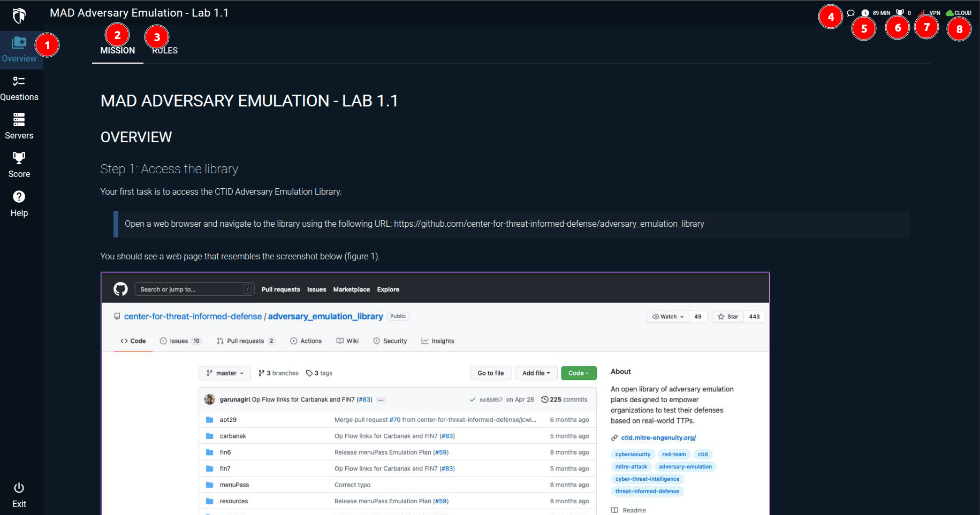The image size is (980, 515).
Task: Open the Overview sidebar icon
Action: point(19,50)
